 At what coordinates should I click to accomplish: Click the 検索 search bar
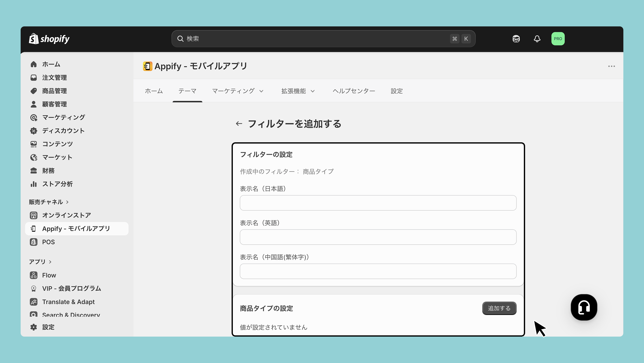point(323,39)
